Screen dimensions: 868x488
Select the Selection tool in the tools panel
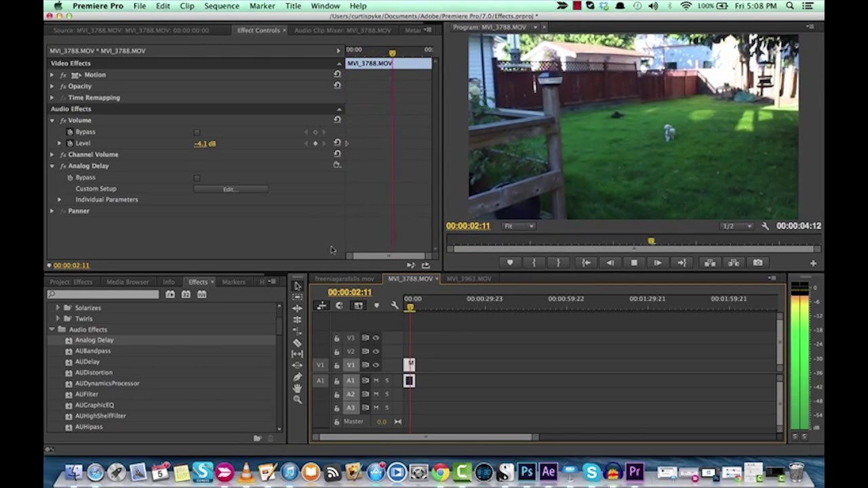297,286
